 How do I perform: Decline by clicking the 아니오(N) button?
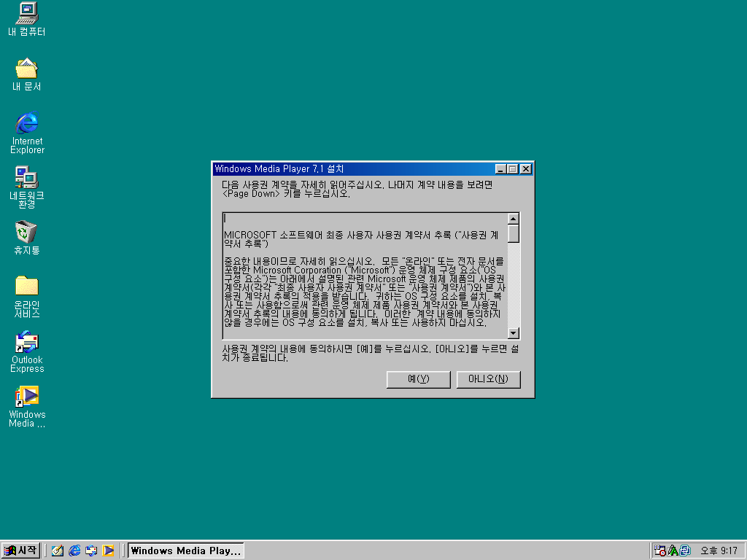click(488, 379)
